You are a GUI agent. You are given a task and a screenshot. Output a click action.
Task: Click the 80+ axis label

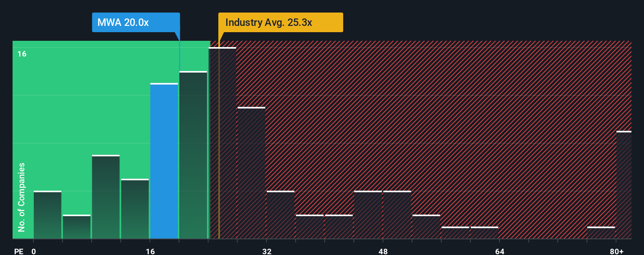pyautogui.click(x=617, y=251)
